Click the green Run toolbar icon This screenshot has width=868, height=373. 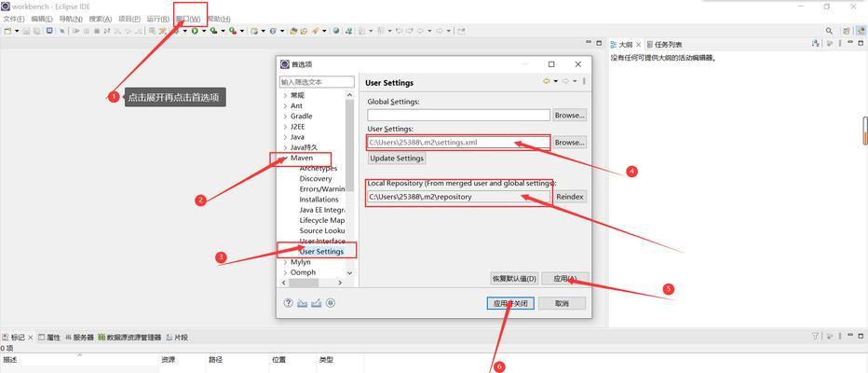pos(195,31)
